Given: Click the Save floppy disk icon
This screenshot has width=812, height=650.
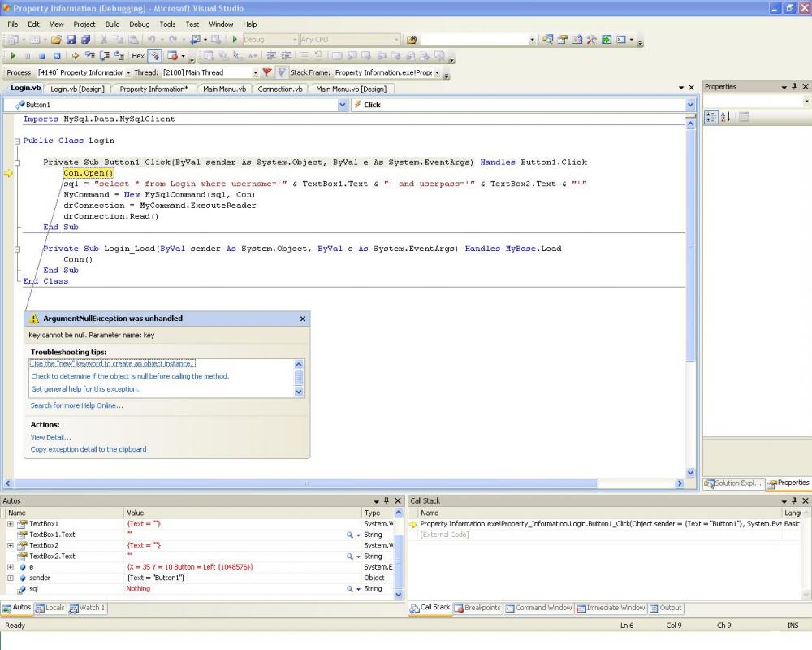Looking at the screenshot, I should tap(71, 39).
